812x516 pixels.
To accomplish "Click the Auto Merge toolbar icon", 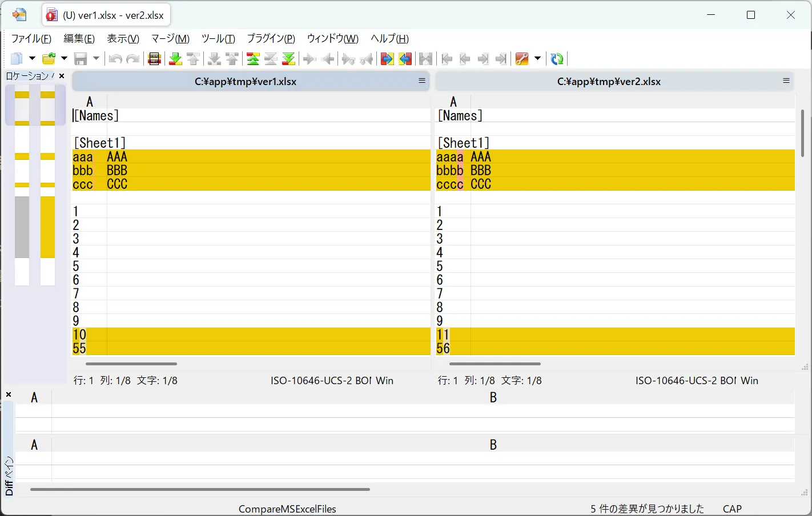I will tap(426, 59).
